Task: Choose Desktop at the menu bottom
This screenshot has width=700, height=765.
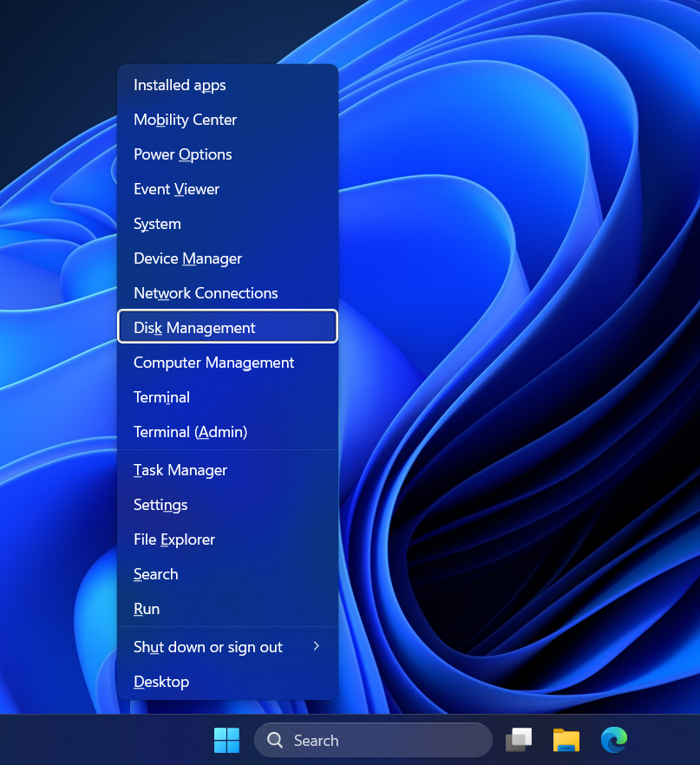Action: [227, 681]
